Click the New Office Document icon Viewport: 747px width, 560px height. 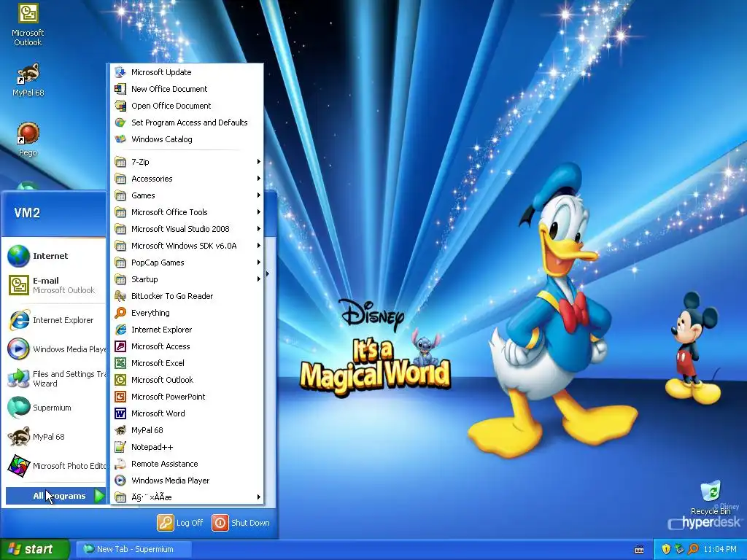click(x=120, y=89)
